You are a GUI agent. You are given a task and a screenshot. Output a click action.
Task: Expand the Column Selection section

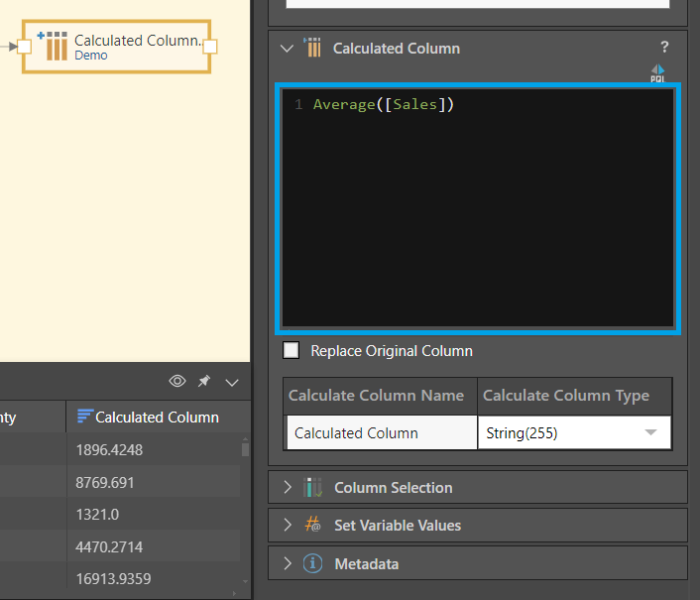pyautogui.click(x=288, y=487)
